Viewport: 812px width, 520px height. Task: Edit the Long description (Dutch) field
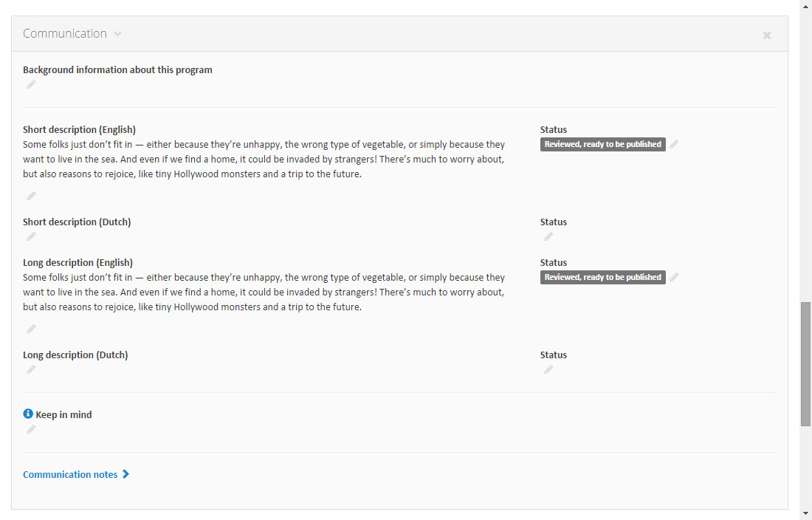click(x=31, y=369)
